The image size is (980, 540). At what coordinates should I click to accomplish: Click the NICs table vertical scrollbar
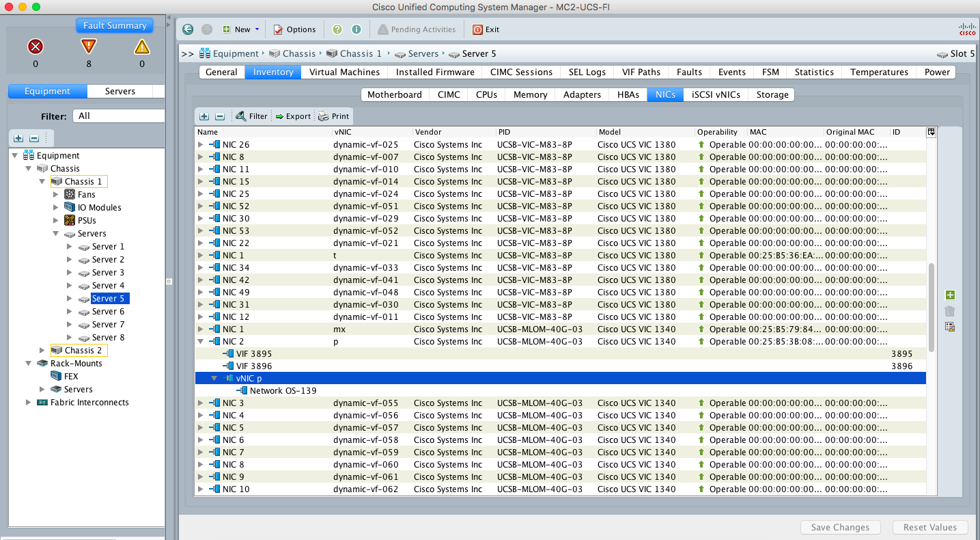click(931, 308)
